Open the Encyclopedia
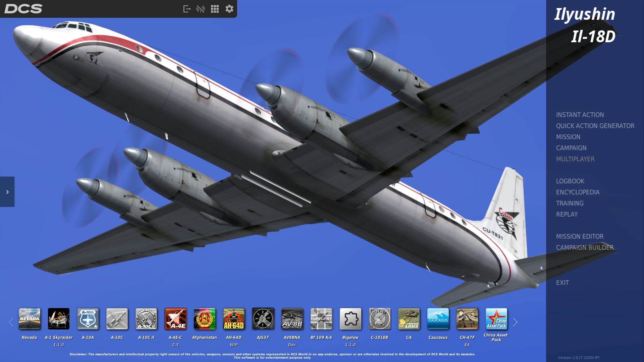This screenshot has height=362, width=644. click(x=578, y=192)
